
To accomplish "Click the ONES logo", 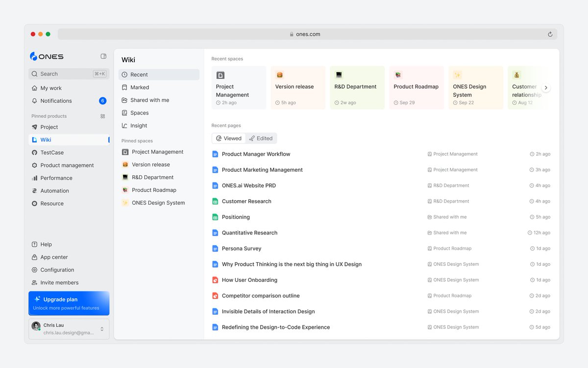I will (x=47, y=56).
